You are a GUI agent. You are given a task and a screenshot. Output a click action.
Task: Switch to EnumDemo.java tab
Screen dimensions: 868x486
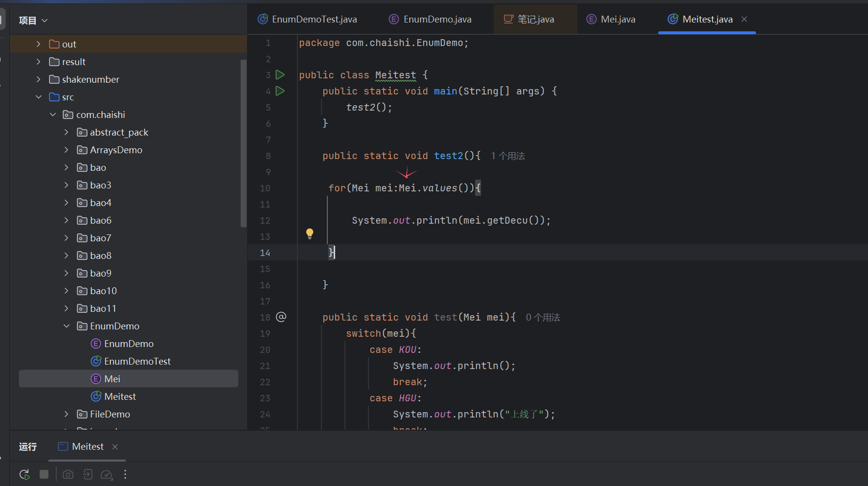(x=431, y=19)
